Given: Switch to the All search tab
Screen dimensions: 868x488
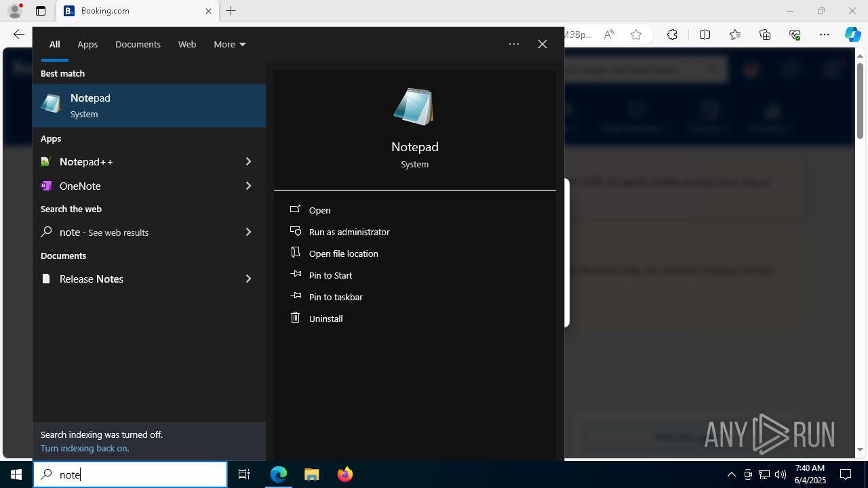Looking at the screenshot, I should coord(54,44).
